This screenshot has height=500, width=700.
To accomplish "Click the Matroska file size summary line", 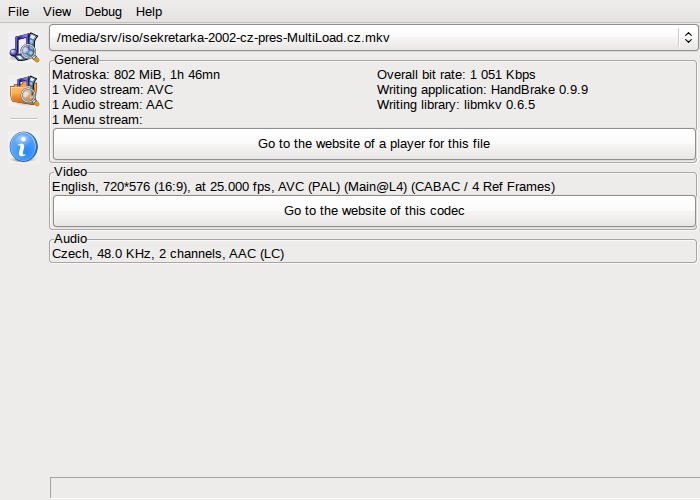I will point(136,75).
